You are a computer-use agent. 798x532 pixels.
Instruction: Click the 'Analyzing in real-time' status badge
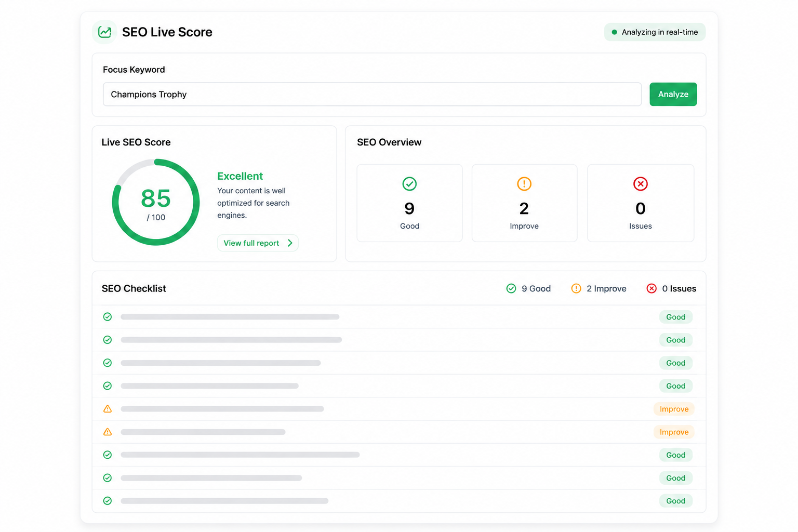tap(655, 32)
